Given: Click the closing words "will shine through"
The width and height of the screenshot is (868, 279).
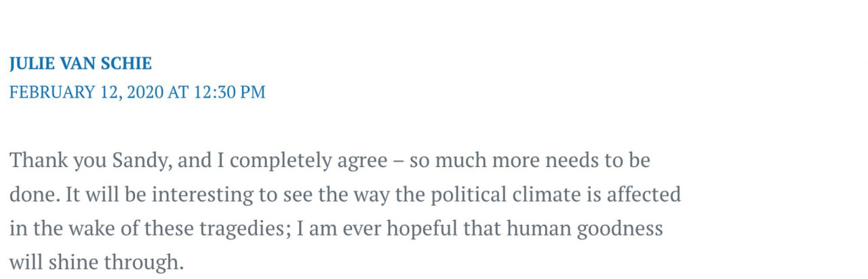Looking at the screenshot, I should (x=96, y=262).
